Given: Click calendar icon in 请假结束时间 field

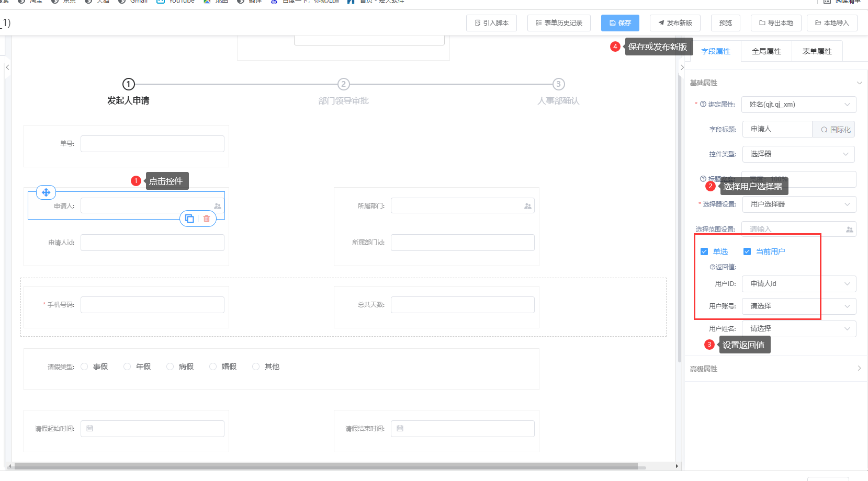Looking at the screenshot, I should 400,429.
